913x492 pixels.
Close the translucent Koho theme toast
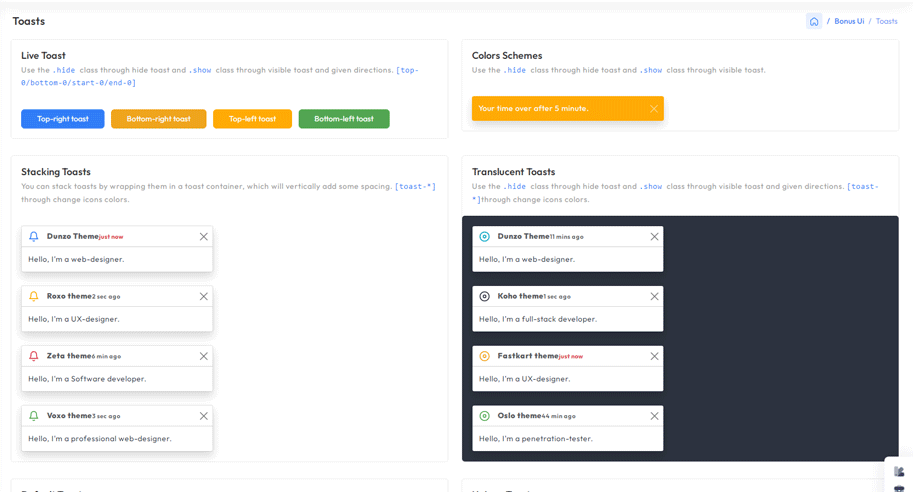(x=655, y=297)
